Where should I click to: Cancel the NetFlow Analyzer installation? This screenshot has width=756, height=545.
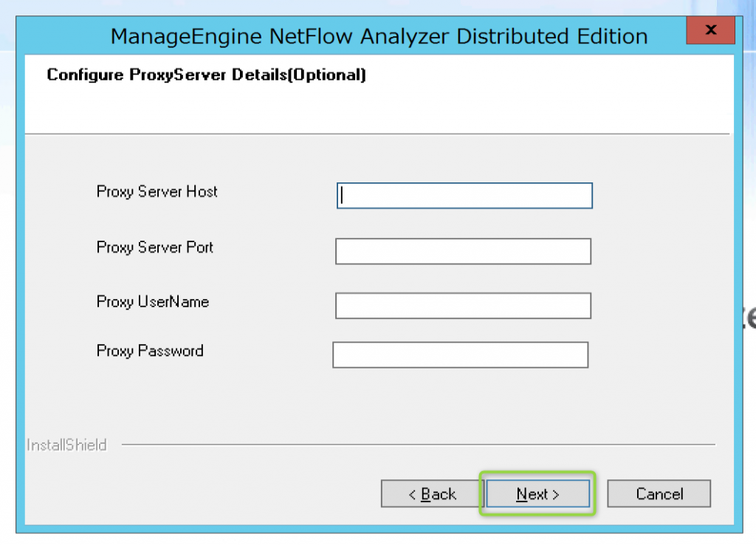coord(659,493)
